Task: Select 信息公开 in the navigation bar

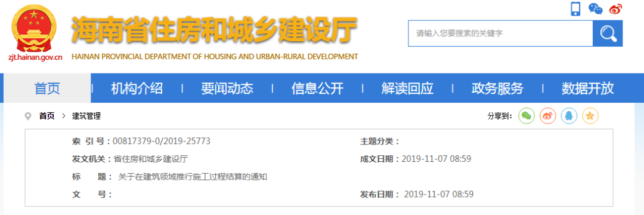Action: [x=317, y=88]
